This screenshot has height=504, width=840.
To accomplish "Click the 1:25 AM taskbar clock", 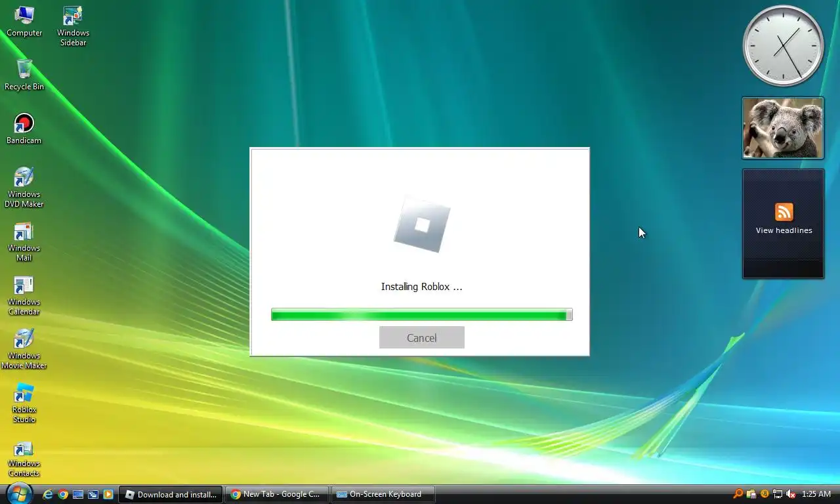I will [x=816, y=494].
